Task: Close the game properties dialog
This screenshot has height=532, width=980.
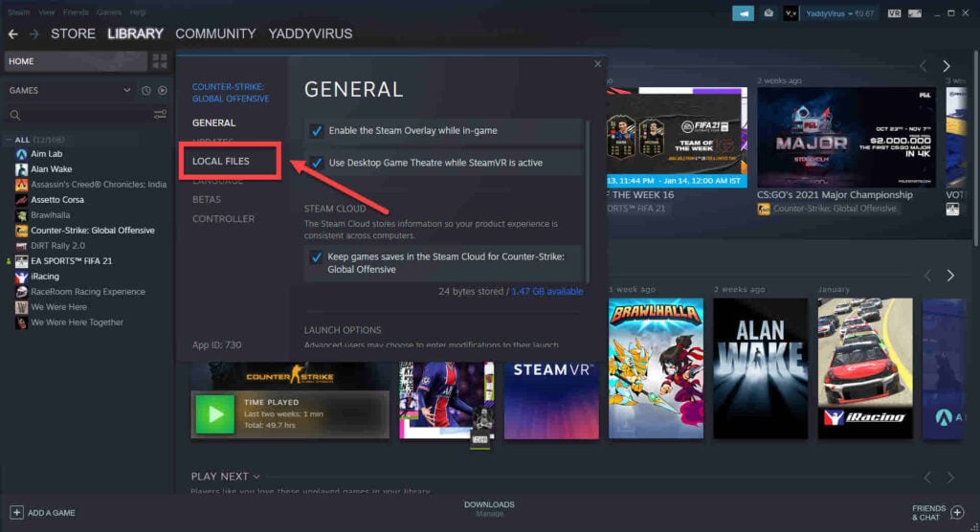Action: pyautogui.click(x=597, y=64)
